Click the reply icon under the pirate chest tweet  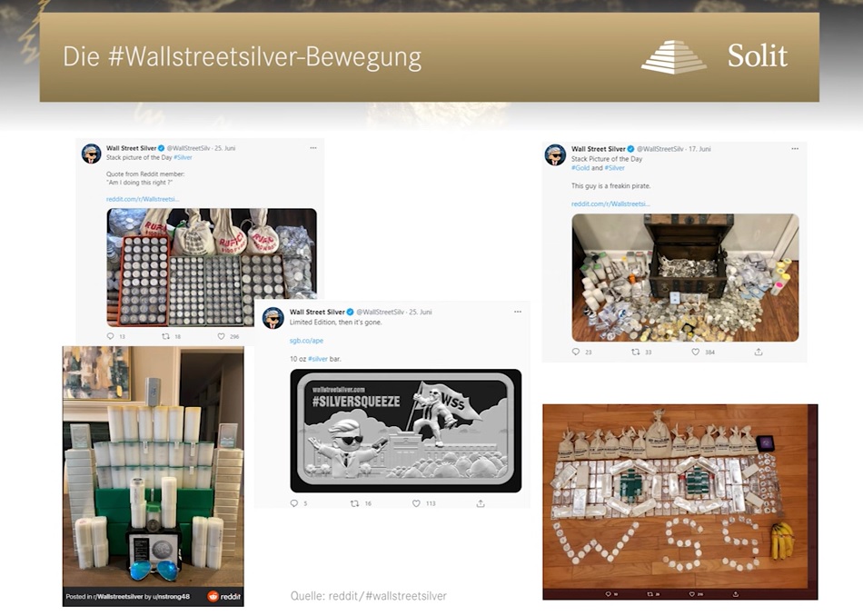(x=576, y=352)
